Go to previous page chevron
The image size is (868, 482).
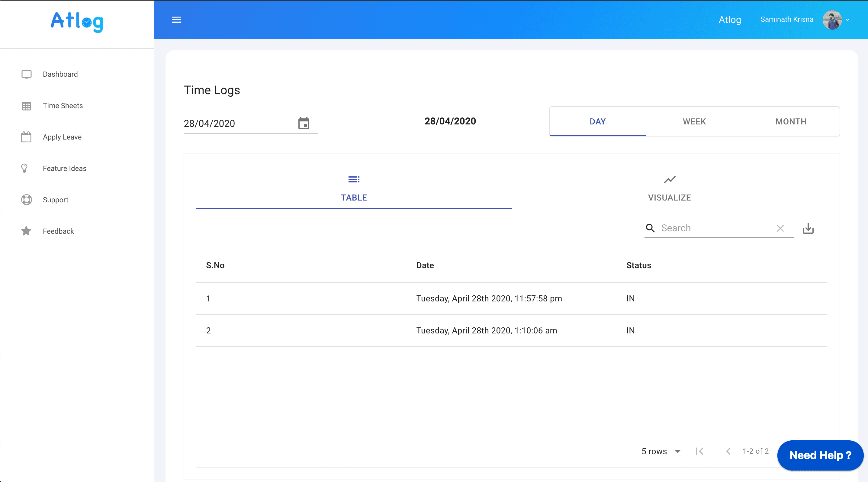(x=728, y=451)
